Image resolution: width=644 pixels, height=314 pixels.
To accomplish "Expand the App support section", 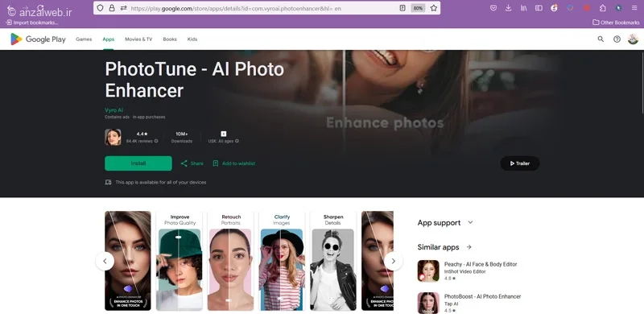I will click(x=445, y=223).
